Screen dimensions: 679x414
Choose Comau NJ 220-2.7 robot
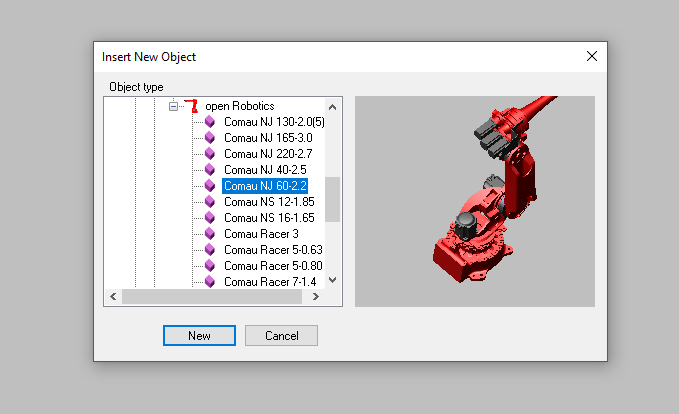point(268,154)
